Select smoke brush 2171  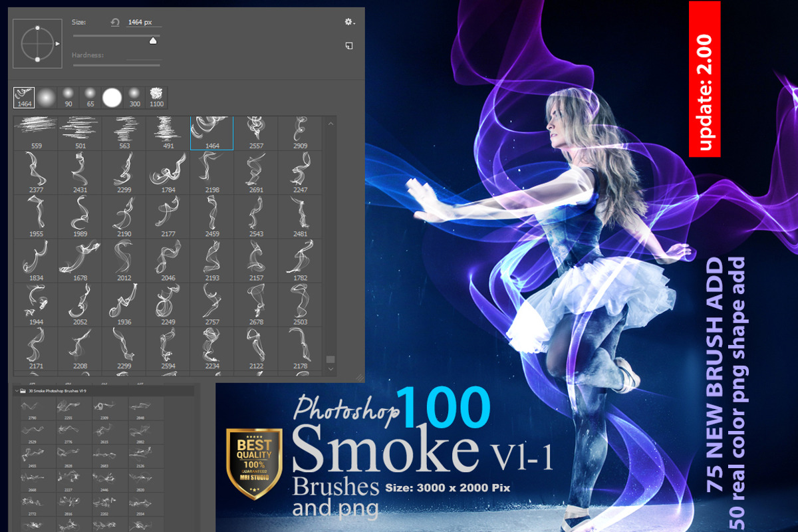36,348
